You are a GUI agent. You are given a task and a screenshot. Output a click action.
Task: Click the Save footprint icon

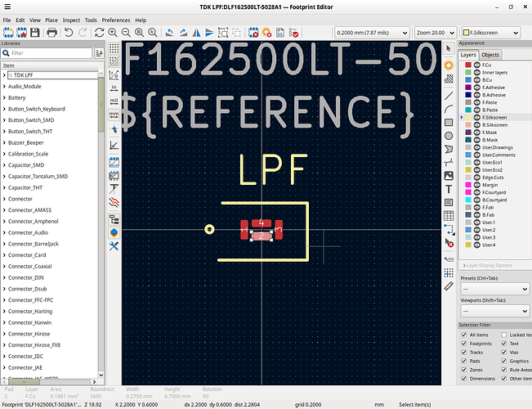click(34, 33)
